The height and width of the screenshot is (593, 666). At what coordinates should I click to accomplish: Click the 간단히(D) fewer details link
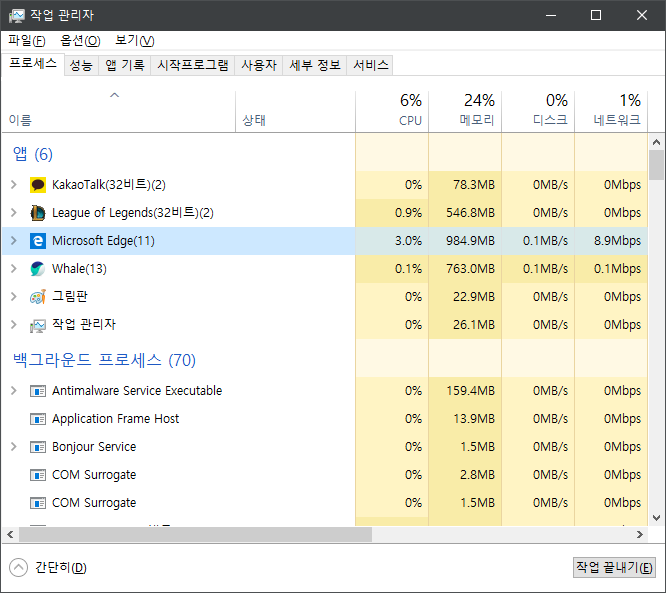coord(61,568)
